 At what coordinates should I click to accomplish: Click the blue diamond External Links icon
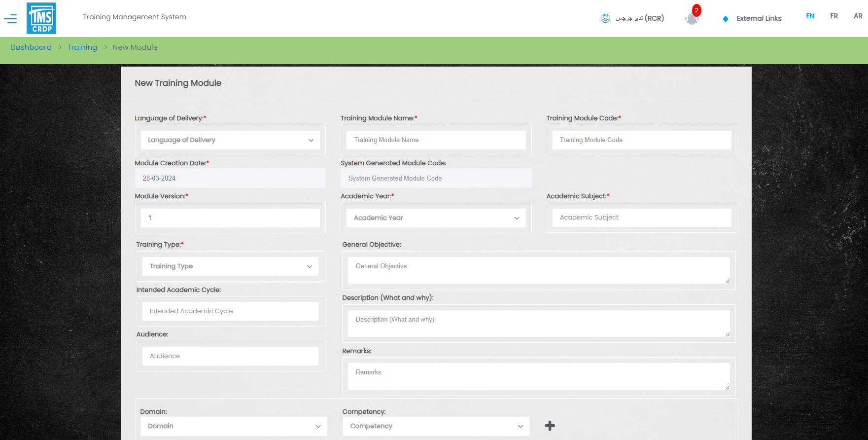725,19
